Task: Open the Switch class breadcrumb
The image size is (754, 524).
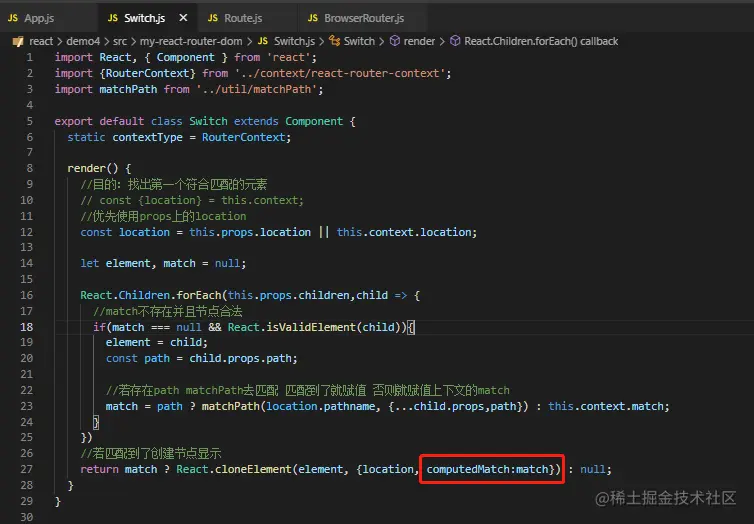Action: 359,41
